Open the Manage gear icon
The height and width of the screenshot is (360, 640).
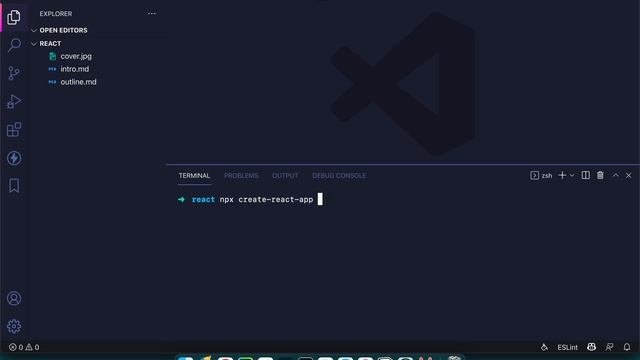14,326
